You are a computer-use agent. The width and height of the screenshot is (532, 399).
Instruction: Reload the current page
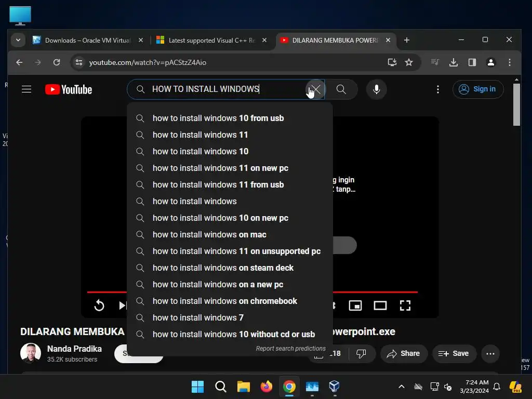(x=57, y=62)
